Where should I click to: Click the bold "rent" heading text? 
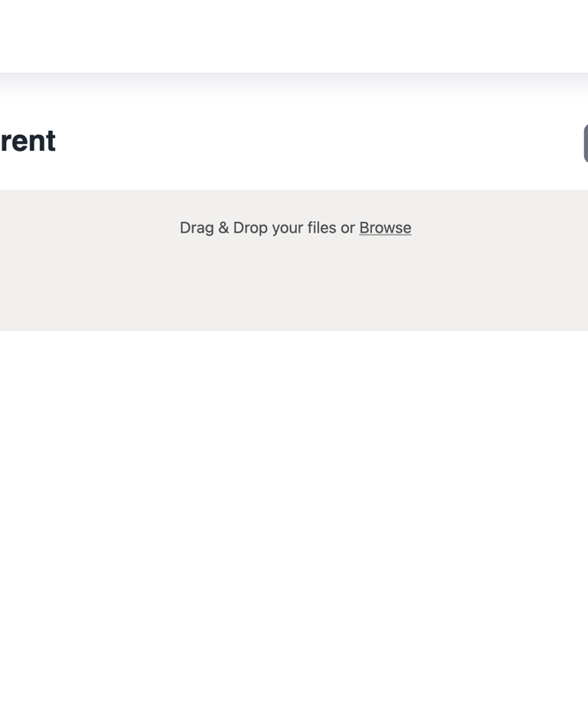click(28, 141)
